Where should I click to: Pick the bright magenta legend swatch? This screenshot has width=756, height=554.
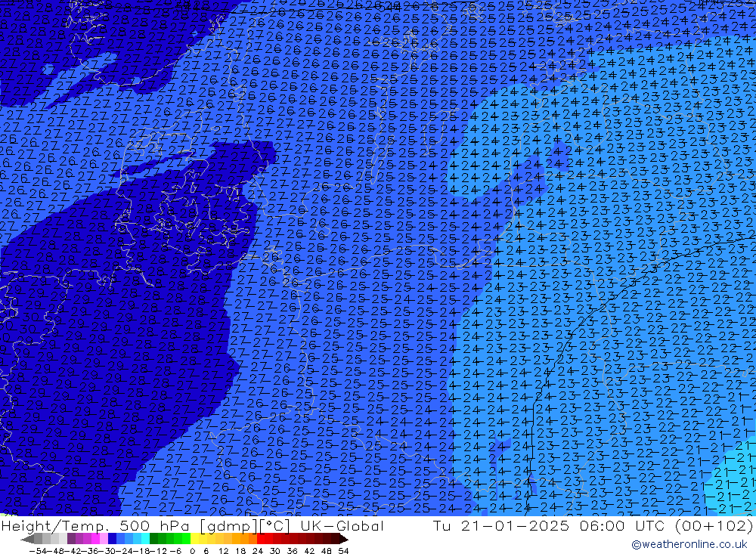[95, 540]
